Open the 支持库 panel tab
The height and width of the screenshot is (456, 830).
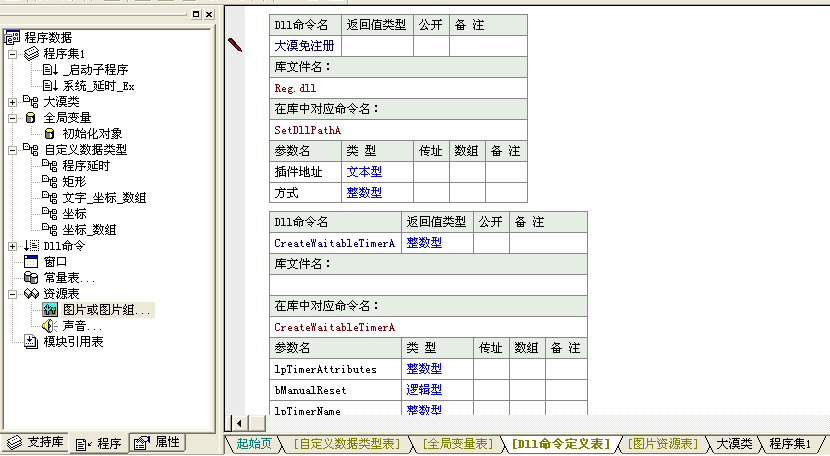click(x=36, y=443)
